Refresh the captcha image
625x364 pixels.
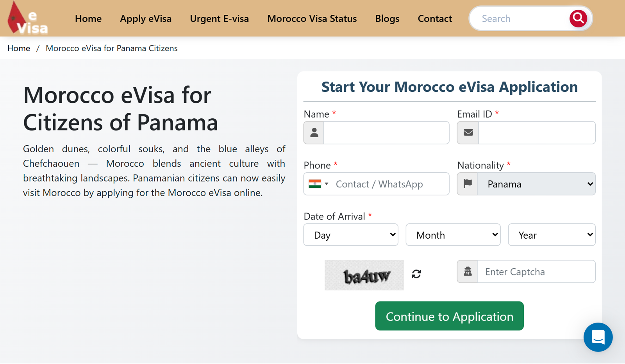[416, 274]
